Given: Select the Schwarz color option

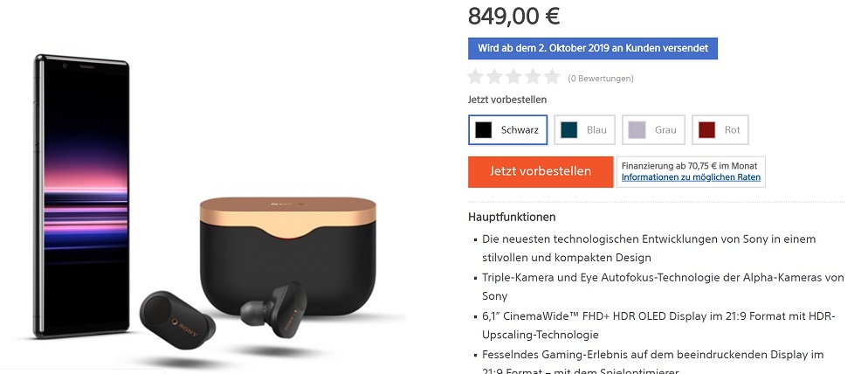Looking at the screenshot, I should click(507, 130).
